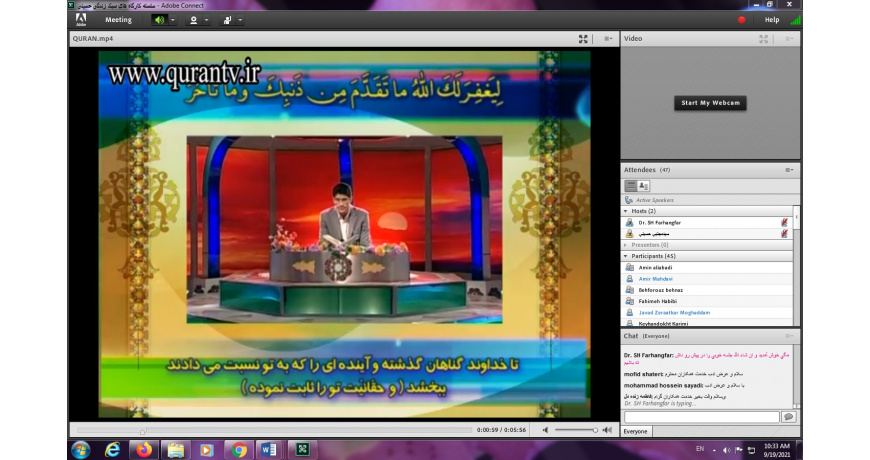
Task: Open the Chat pod options menu
Action: pyautogui.click(x=788, y=336)
